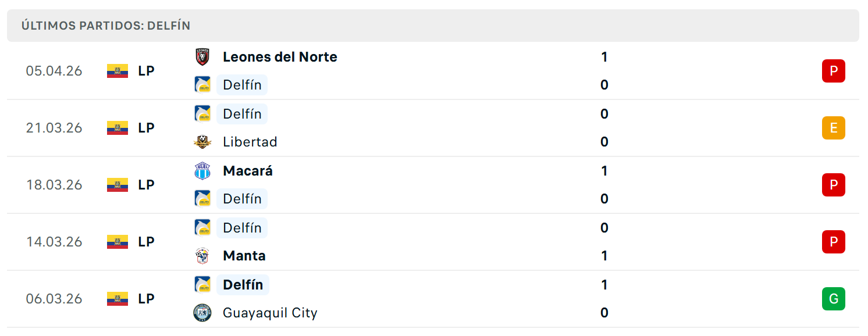Click the Macará team crest icon
Viewport: 868px width, 336px height.
click(x=202, y=171)
